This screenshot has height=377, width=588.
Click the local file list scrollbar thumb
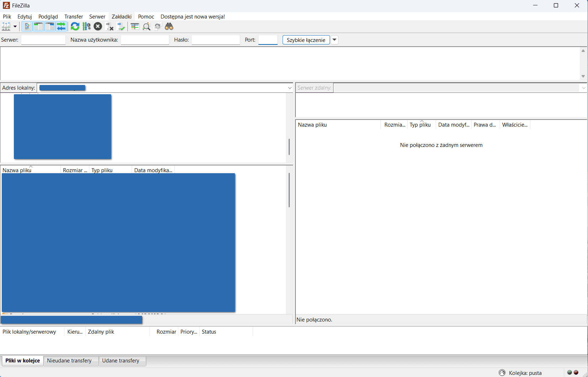[x=289, y=190]
